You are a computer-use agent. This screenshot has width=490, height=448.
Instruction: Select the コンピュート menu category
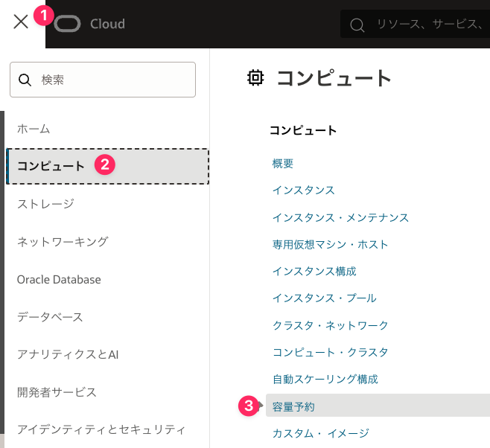[x=107, y=166]
